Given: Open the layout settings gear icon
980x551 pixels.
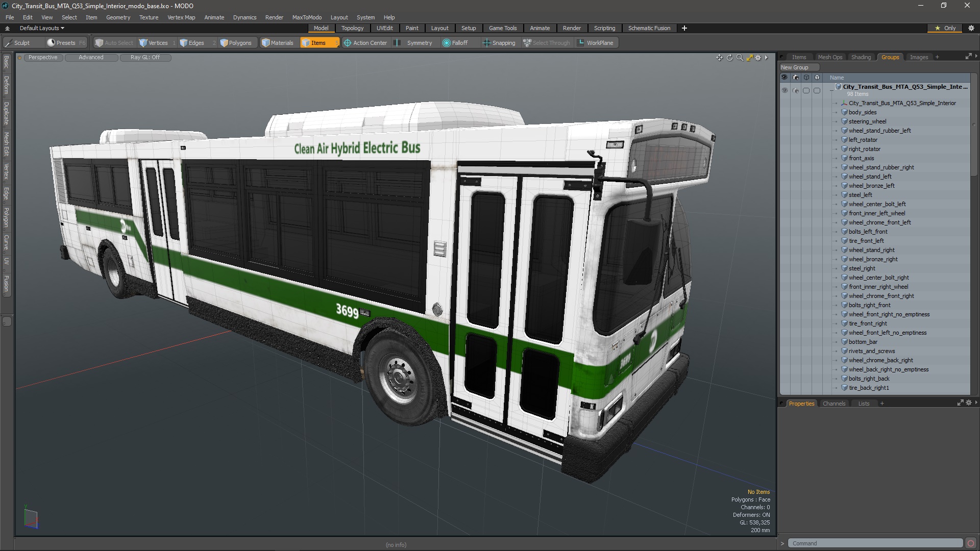Looking at the screenshot, I should 971,28.
